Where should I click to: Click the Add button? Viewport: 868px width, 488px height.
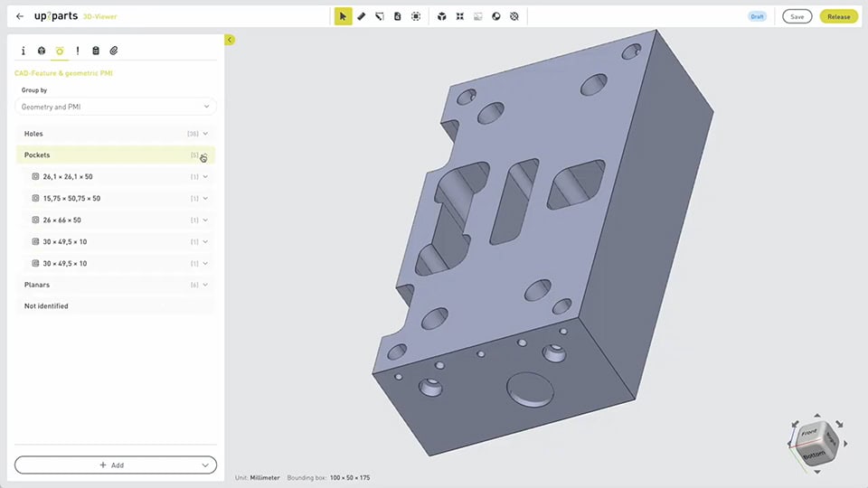112,465
